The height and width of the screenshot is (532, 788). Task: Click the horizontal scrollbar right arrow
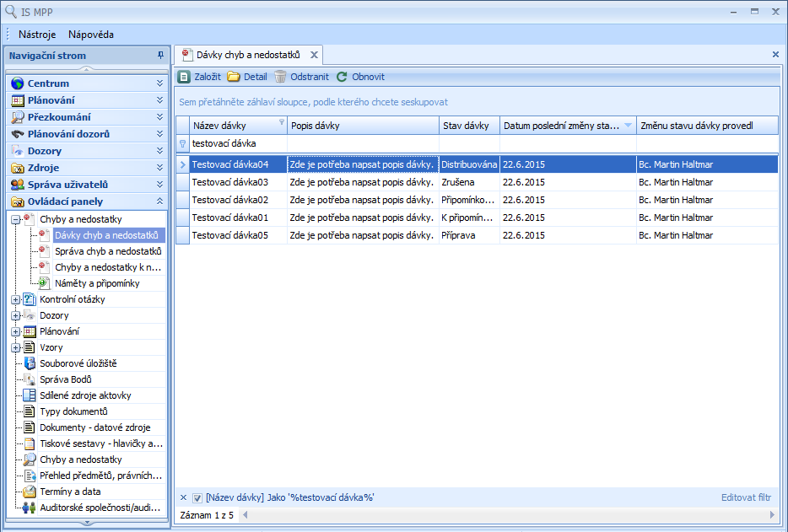click(x=772, y=514)
